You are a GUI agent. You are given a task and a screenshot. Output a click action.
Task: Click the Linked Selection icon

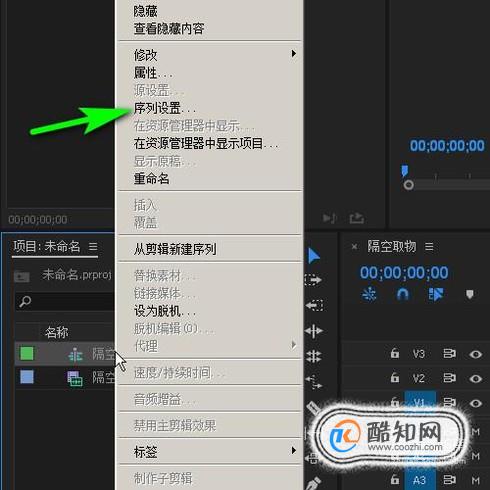pos(436,294)
